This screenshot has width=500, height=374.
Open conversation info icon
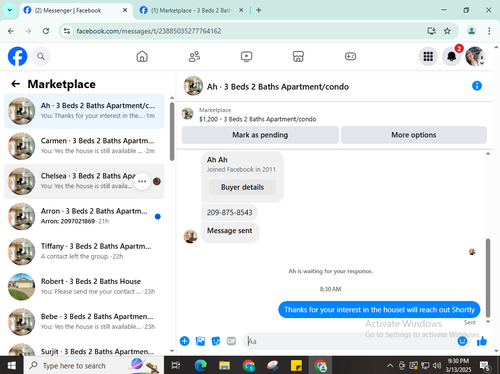[477, 86]
